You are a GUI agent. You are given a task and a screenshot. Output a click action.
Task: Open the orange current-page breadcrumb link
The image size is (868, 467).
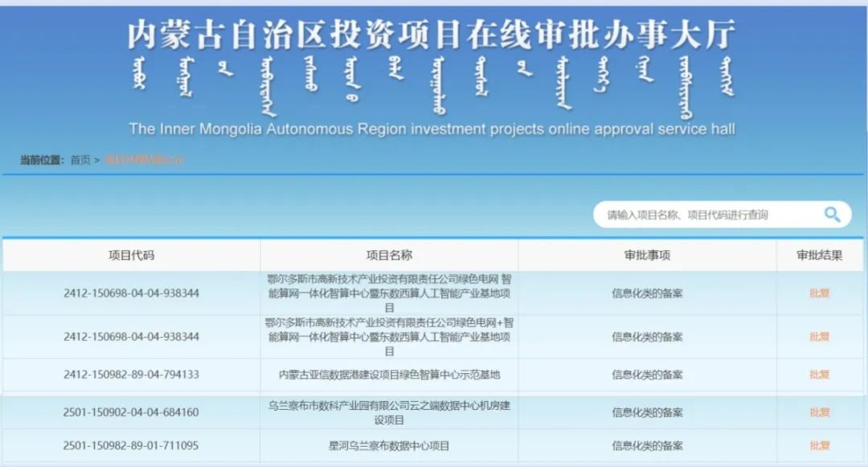point(144,160)
